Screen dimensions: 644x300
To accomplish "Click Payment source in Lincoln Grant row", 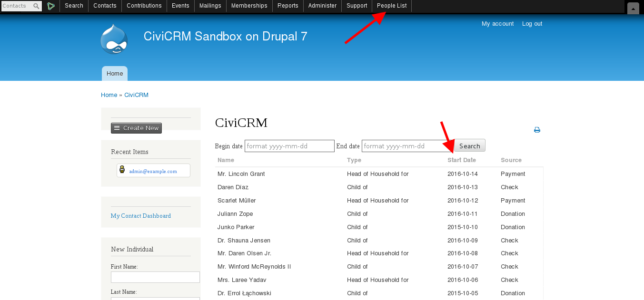I will (513, 174).
